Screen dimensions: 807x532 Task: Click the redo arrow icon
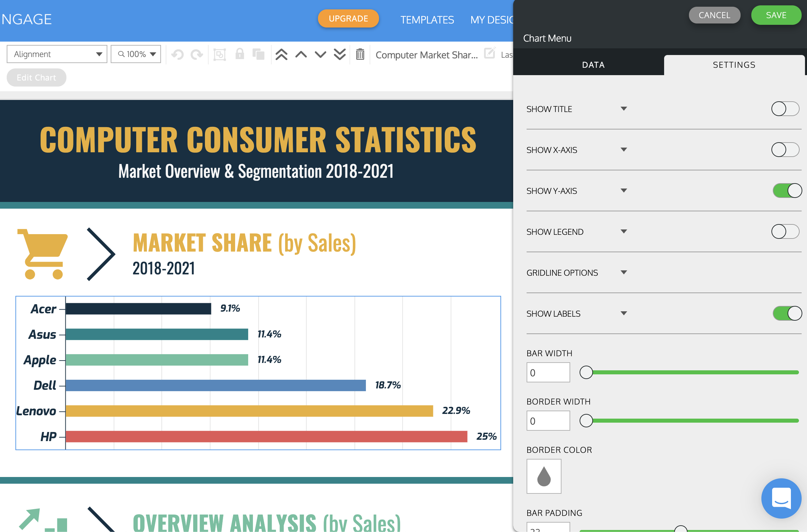tap(197, 54)
